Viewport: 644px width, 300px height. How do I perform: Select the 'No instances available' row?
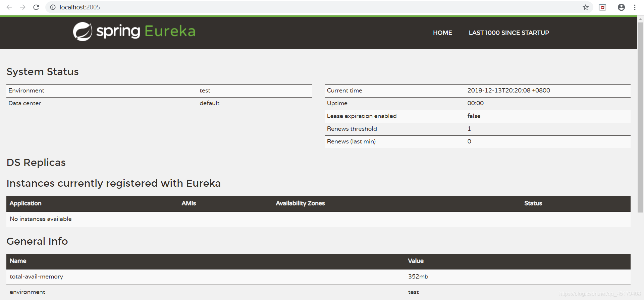click(x=318, y=219)
